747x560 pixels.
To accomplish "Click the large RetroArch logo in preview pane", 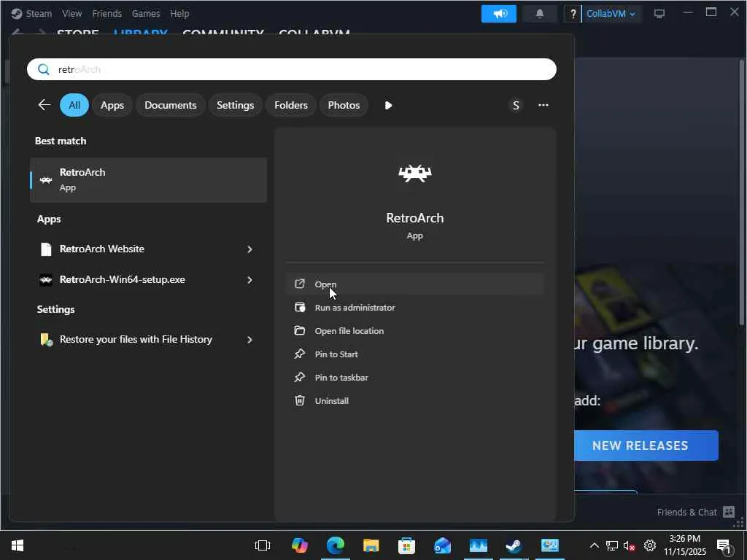I will pos(415,174).
